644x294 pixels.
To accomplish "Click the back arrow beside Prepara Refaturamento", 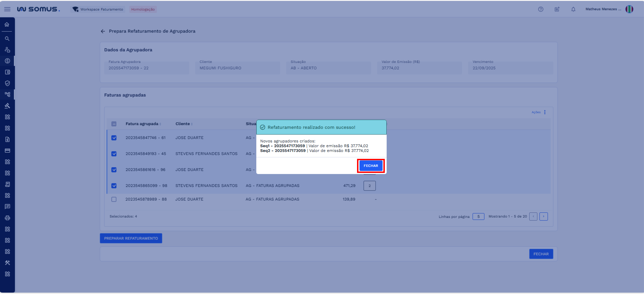I will point(103,31).
